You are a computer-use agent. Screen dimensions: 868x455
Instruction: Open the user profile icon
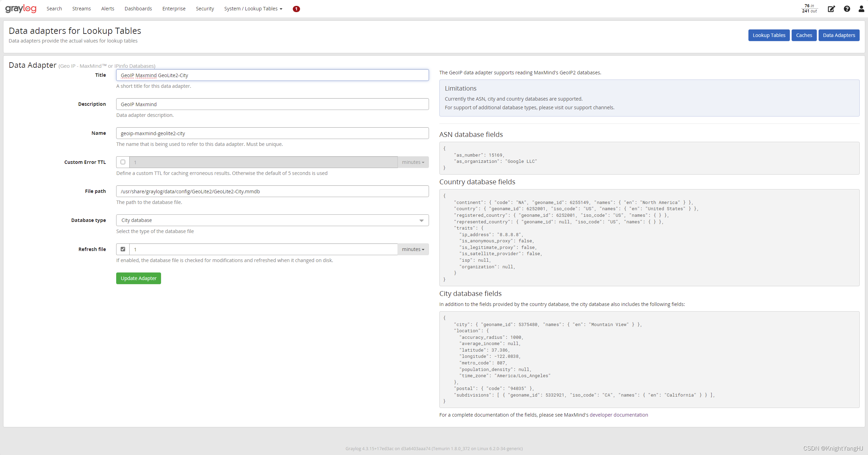point(861,9)
